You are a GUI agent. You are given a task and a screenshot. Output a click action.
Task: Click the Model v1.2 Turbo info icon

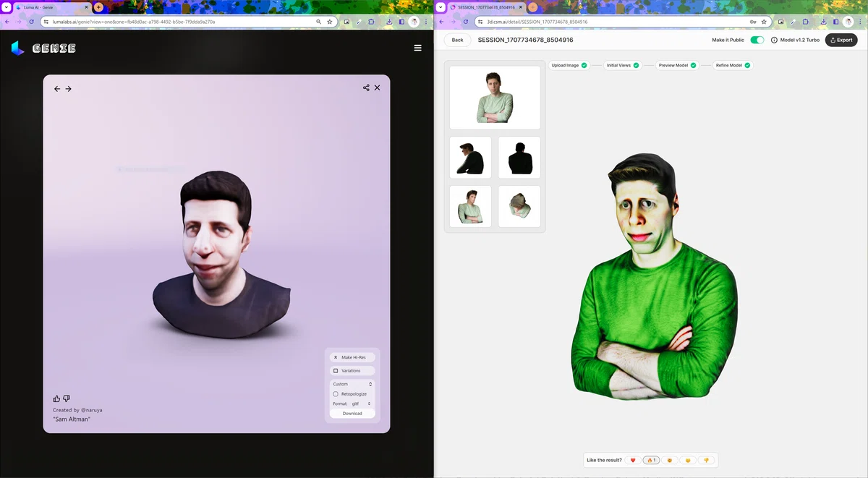coord(774,40)
